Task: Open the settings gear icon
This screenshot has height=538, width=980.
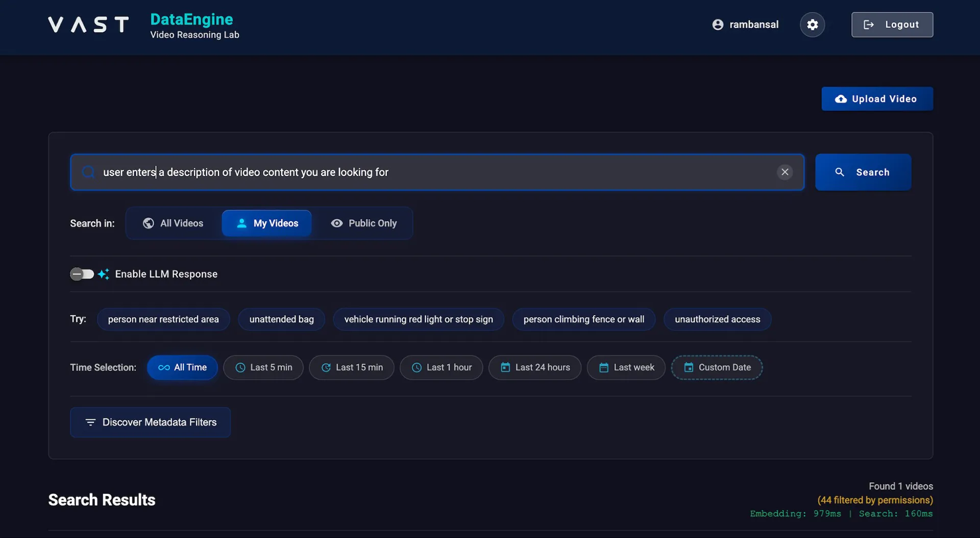Action: pos(812,24)
